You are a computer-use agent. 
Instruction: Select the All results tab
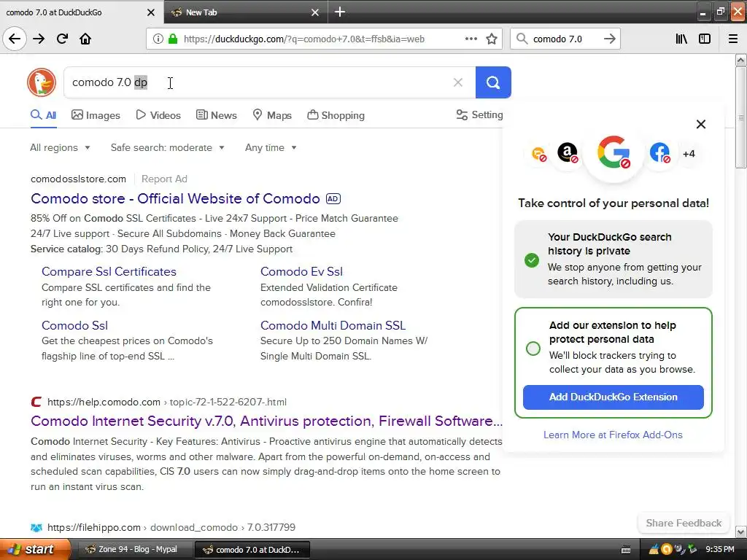pos(43,115)
